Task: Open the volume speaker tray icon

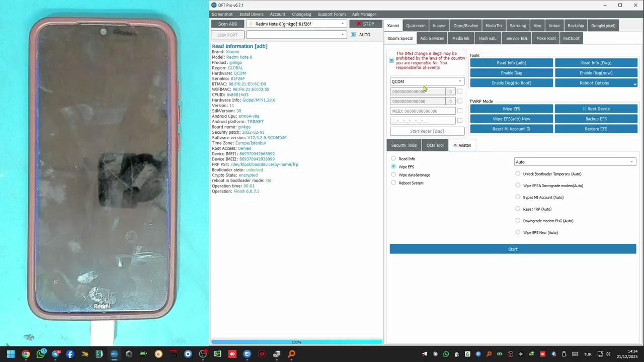Action: click(608, 354)
